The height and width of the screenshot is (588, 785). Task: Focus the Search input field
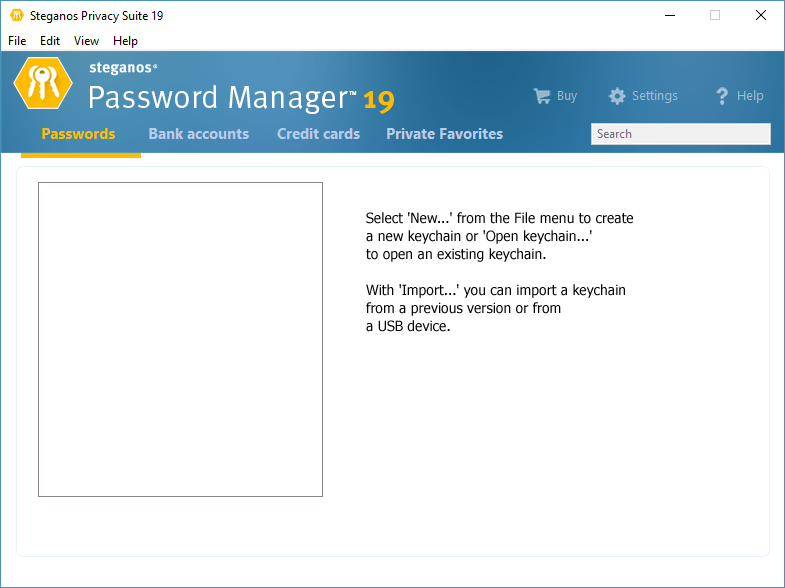point(680,134)
